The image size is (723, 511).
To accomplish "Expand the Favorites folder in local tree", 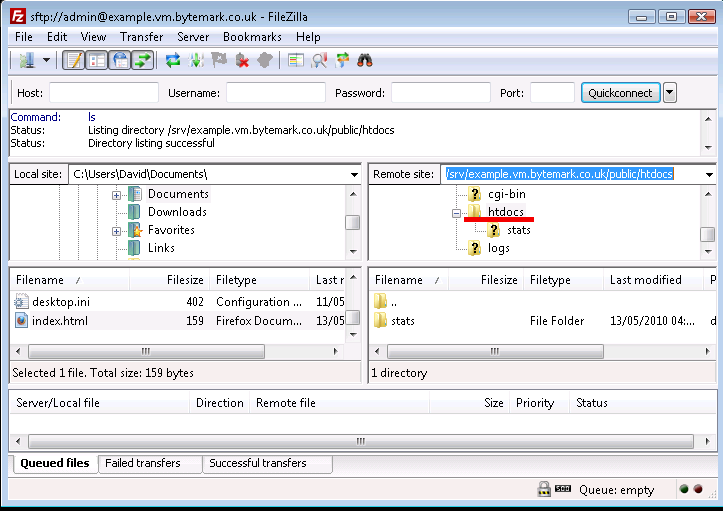I will (116, 231).
